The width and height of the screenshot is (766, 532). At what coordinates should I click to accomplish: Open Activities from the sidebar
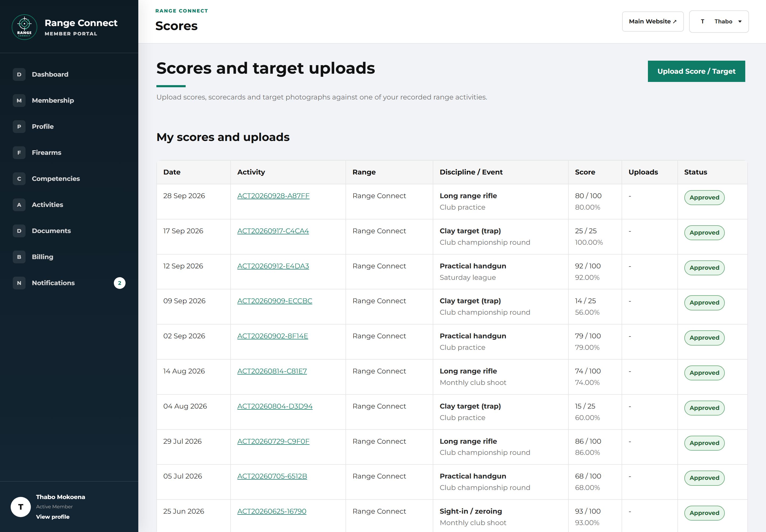[x=69, y=205]
